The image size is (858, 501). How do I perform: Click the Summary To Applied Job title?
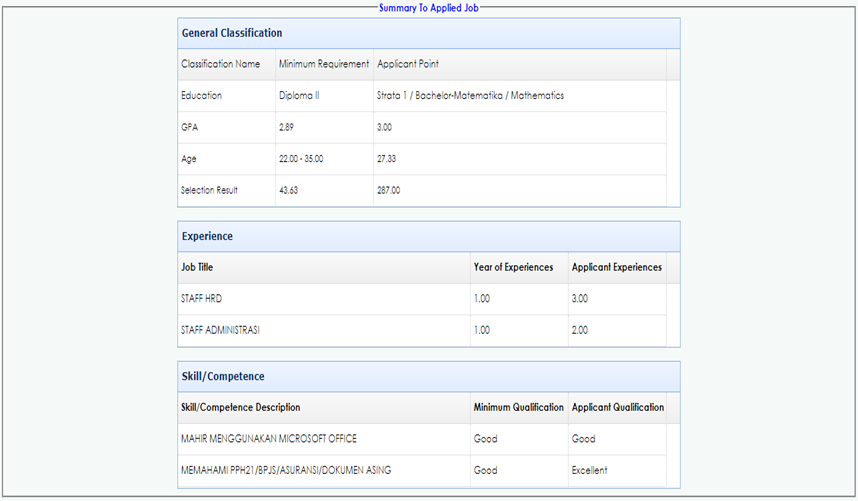point(428,8)
